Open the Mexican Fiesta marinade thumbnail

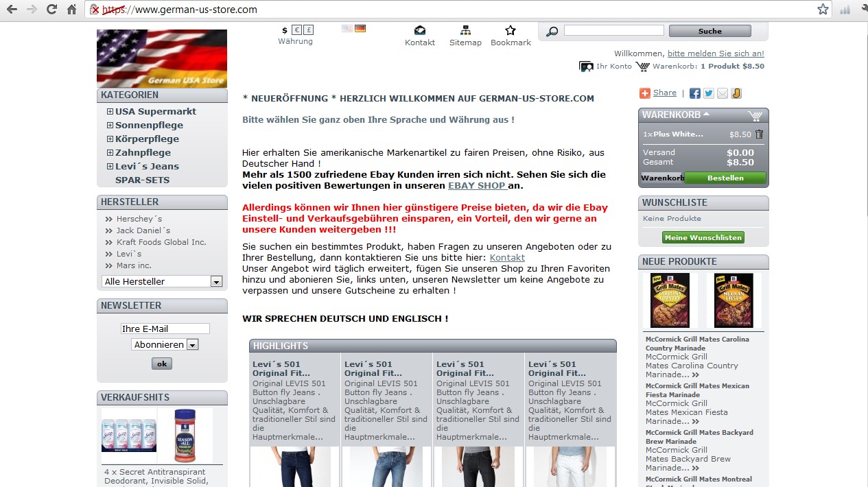[734, 300]
